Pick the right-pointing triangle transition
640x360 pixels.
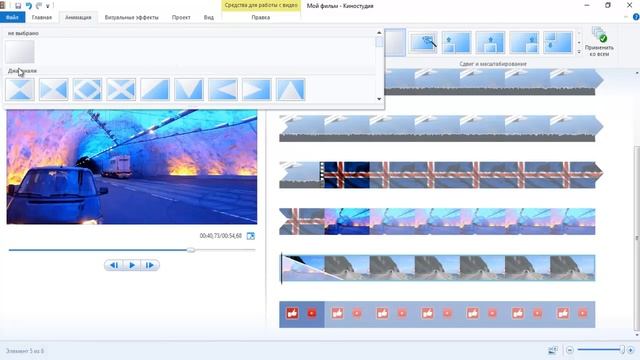pyautogui.click(x=257, y=89)
